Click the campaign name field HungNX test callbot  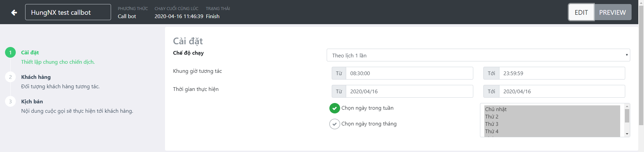point(68,12)
